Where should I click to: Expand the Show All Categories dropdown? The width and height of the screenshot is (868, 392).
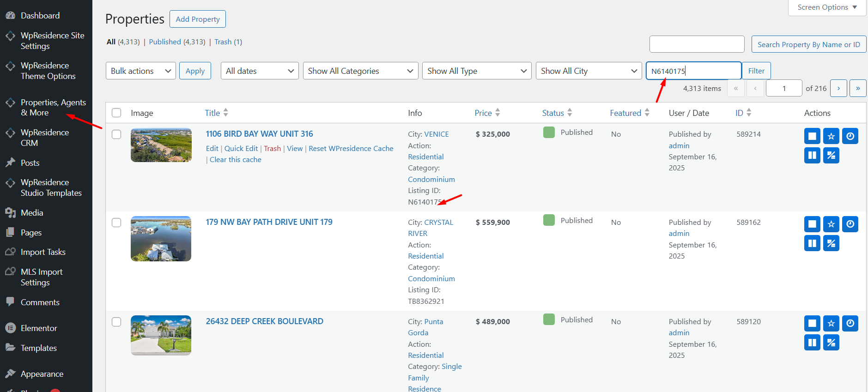[x=360, y=71]
